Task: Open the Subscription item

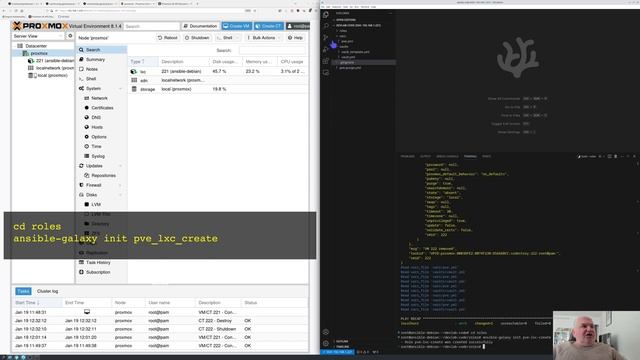Action: click(x=98, y=272)
